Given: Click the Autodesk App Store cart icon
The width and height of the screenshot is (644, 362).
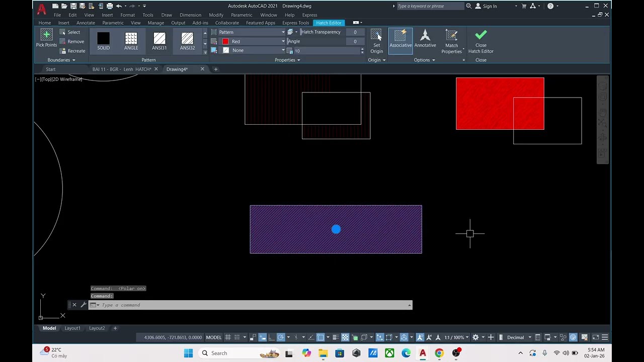Looking at the screenshot, I should click(x=524, y=6).
